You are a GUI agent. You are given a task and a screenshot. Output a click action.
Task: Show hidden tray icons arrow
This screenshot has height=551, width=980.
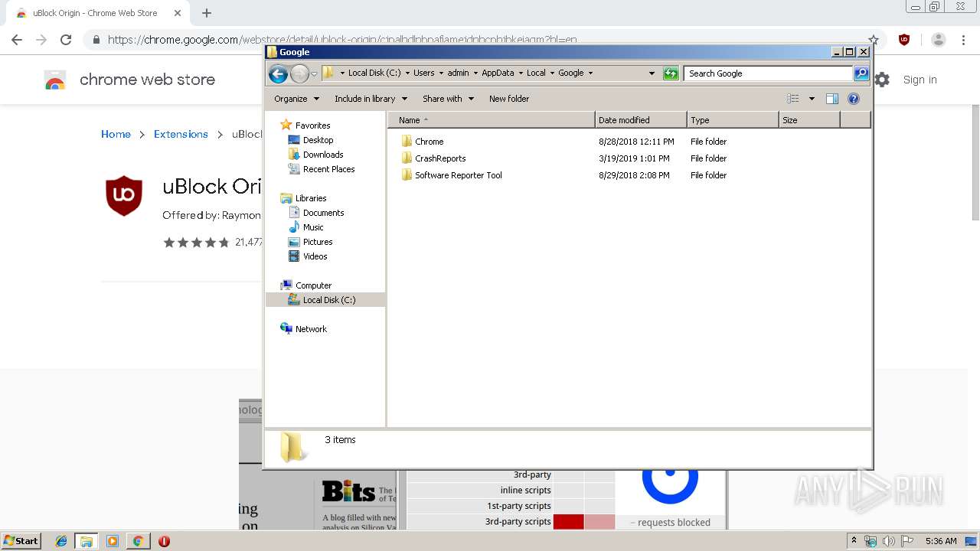(x=854, y=541)
